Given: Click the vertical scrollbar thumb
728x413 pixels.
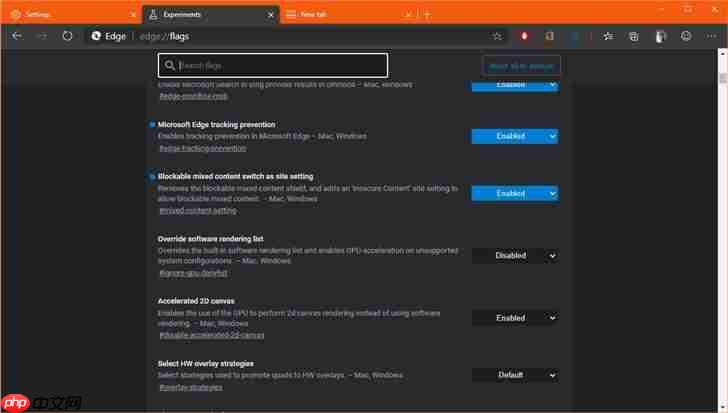Looking at the screenshot, I should [x=722, y=78].
